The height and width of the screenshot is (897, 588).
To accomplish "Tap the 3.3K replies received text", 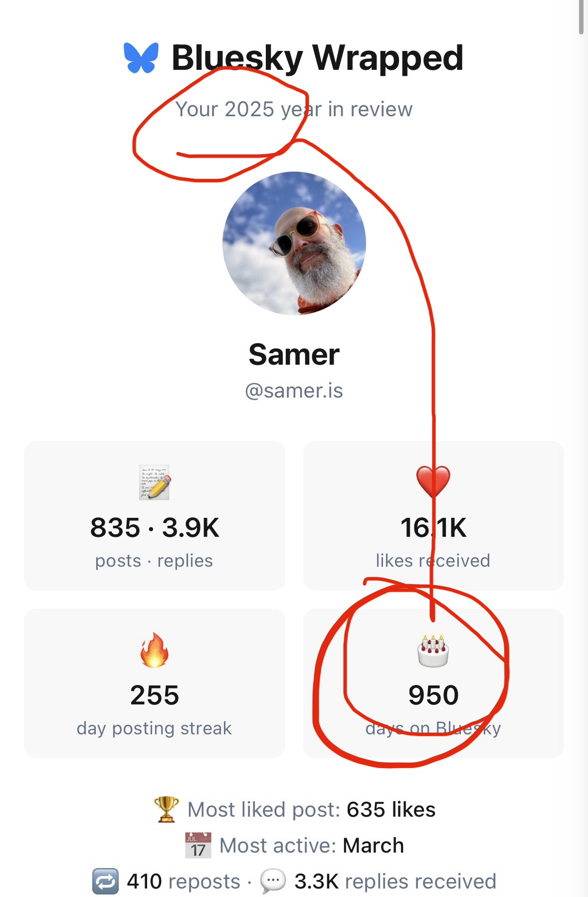I will 395,882.
